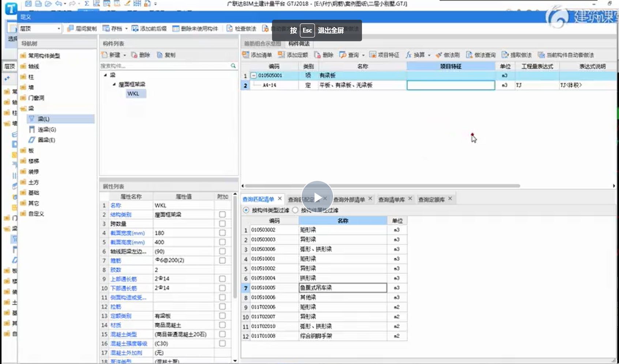This screenshot has width=619, height=364.
Task: Click 添加前后缀 toolbar button
Action: coord(149,29)
